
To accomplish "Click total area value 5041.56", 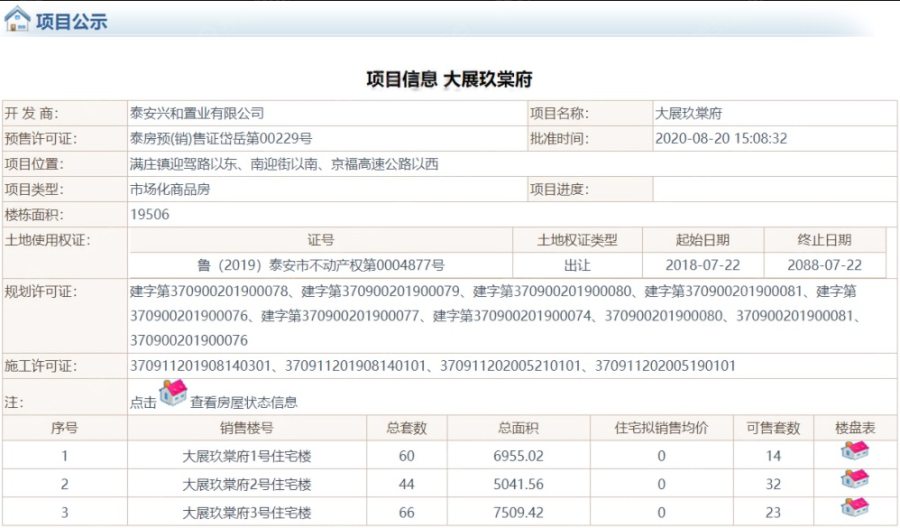I will pyautogui.click(x=518, y=484).
